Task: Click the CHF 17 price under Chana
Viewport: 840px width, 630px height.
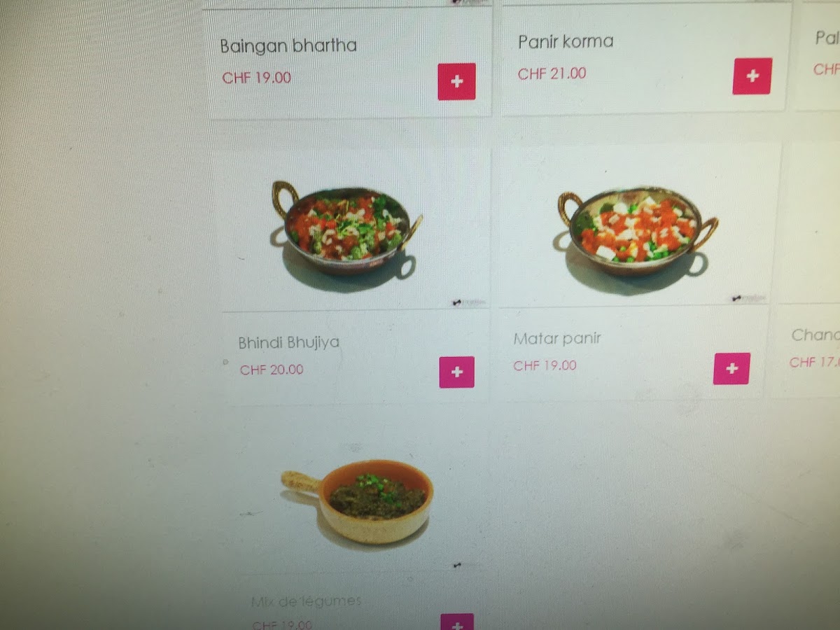Action: tap(815, 362)
